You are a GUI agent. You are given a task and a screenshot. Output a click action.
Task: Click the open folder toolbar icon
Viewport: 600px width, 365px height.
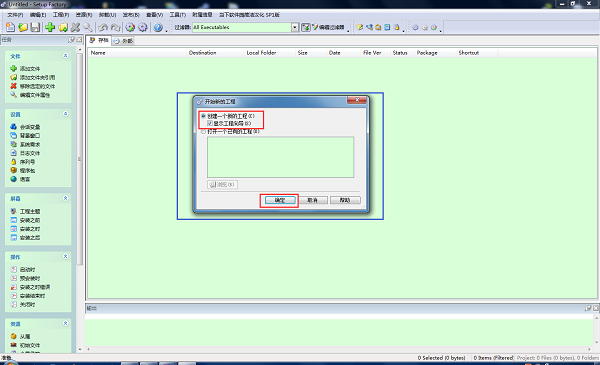coord(23,27)
